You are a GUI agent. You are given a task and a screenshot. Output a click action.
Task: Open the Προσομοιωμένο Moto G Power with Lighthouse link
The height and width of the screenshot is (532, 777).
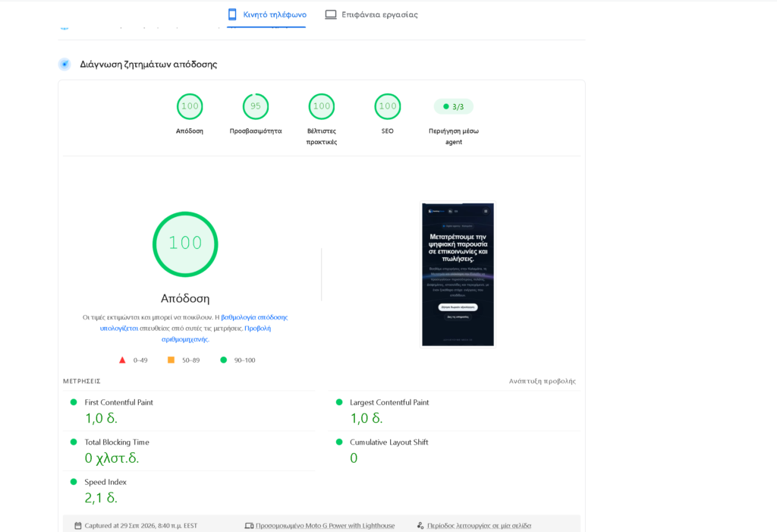325,526
